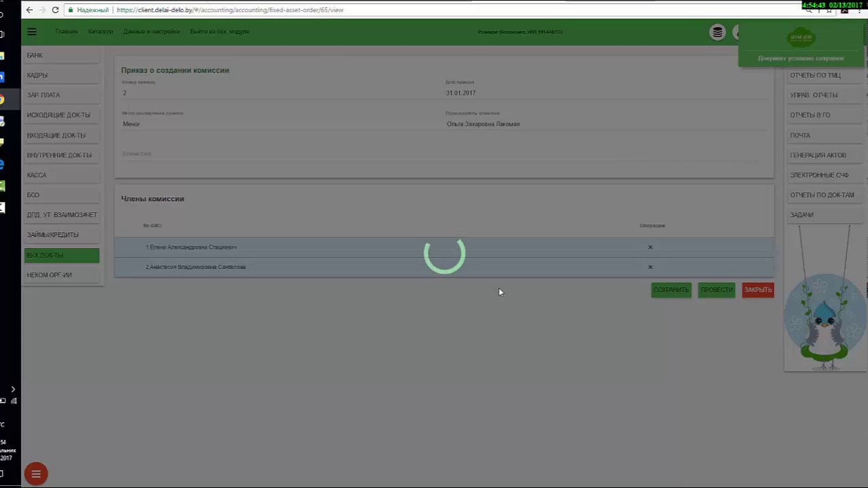Click the Члены комиссии heading

click(153, 199)
